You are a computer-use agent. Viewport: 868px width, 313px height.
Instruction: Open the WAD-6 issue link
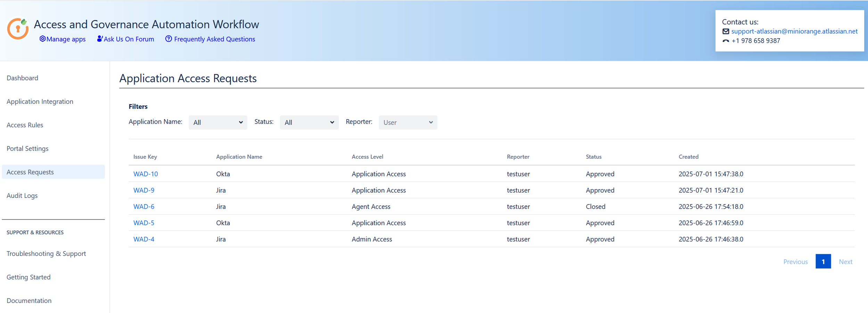pyautogui.click(x=144, y=207)
